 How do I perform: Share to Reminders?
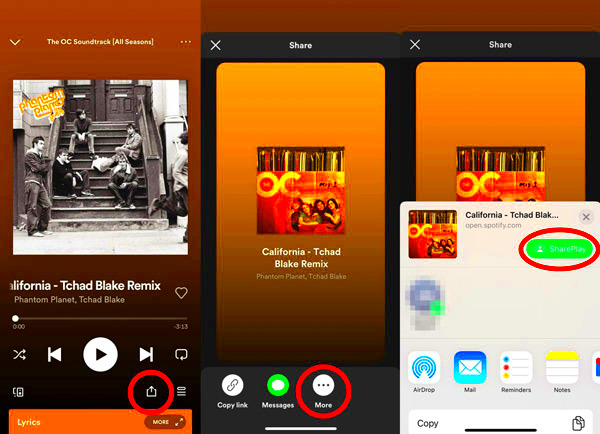pyautogui.click(x=516, y=372)
